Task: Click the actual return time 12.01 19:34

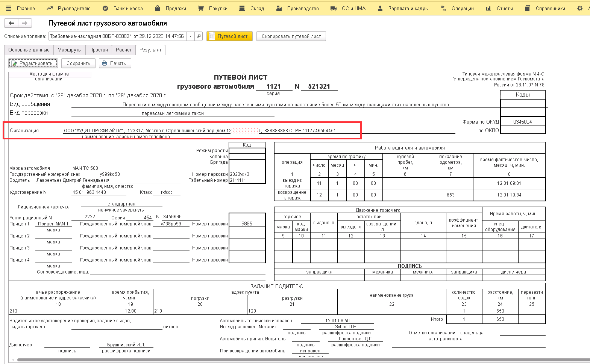Action: (x=509, y=195)
